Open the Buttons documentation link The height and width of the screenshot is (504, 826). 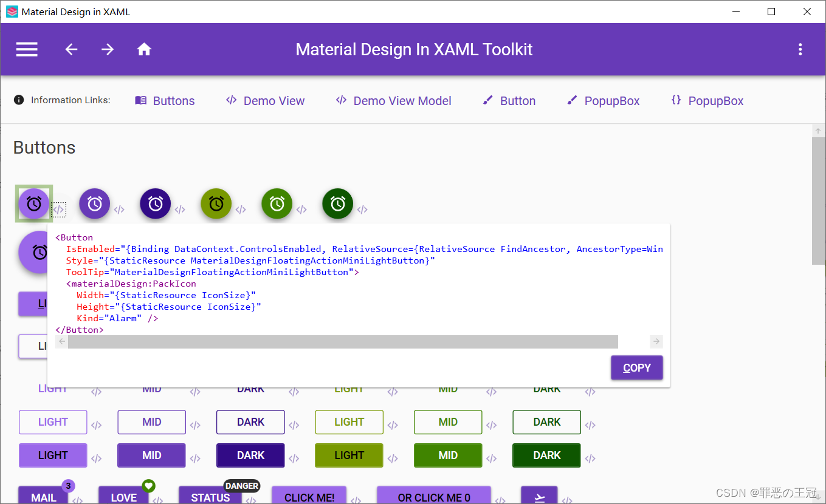[165, 101]
